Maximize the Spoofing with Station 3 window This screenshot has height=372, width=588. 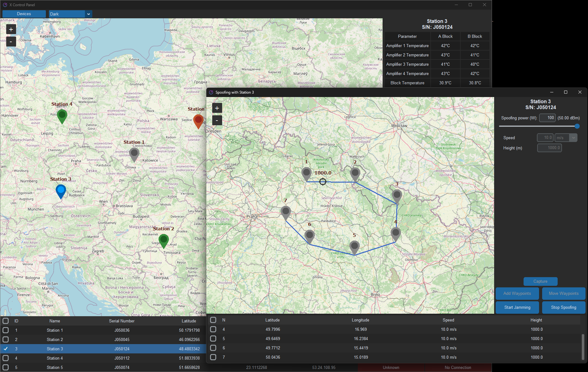[x=566, y=92]
